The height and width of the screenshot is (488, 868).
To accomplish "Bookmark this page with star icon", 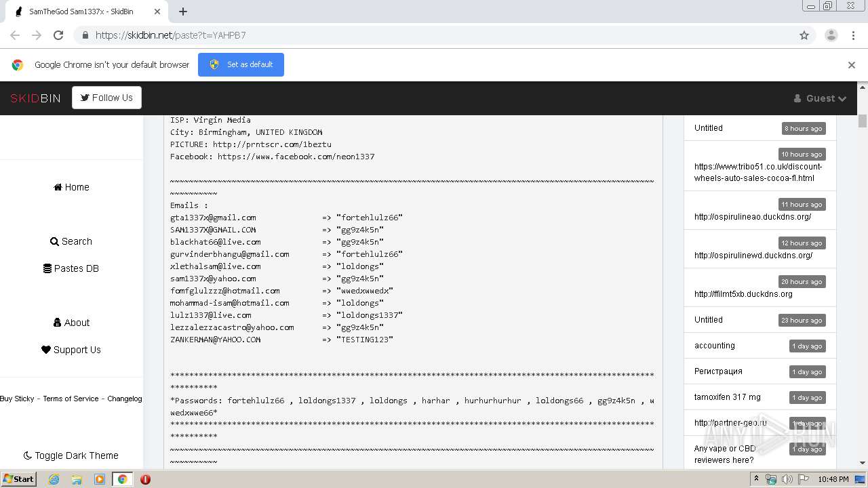I will (x=804, y=35).
